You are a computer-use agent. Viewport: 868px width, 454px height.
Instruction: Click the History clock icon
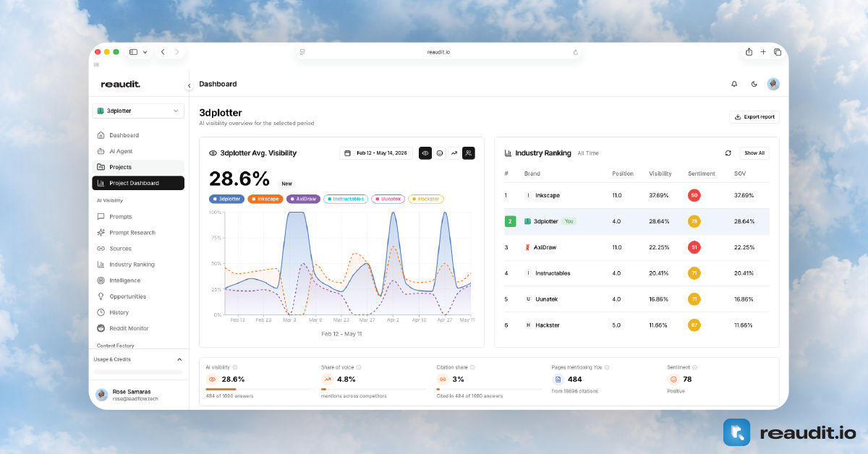101,312
